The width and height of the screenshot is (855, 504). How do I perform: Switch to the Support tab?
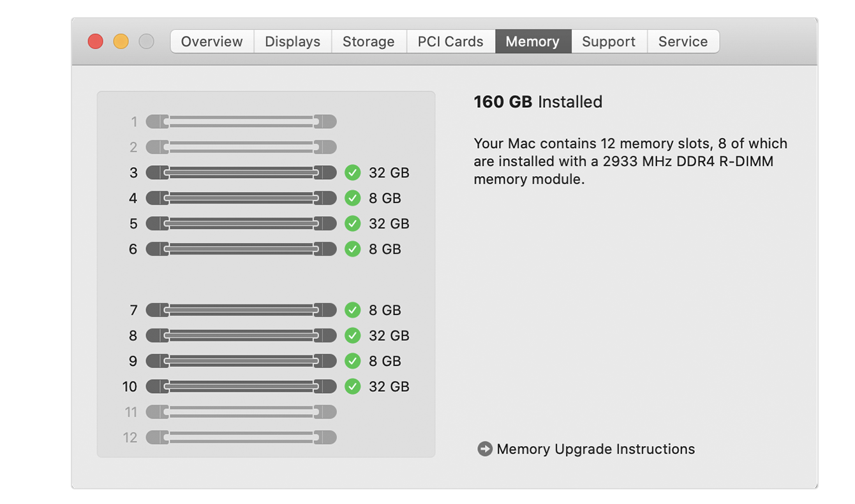tap(609, 41)
